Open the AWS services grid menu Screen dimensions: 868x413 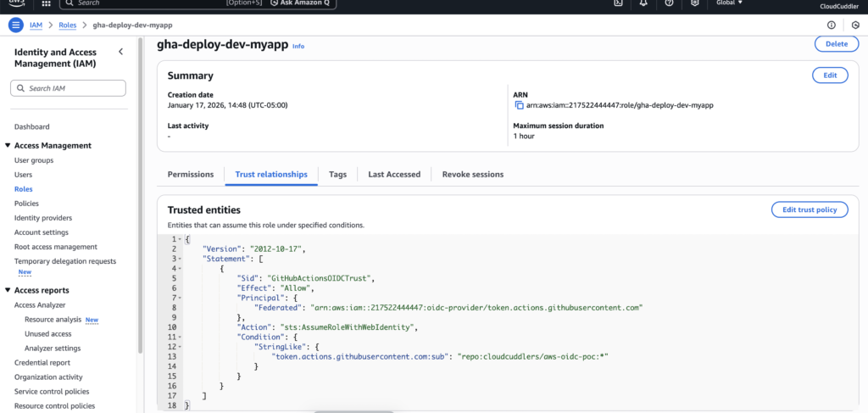(47, 3)
